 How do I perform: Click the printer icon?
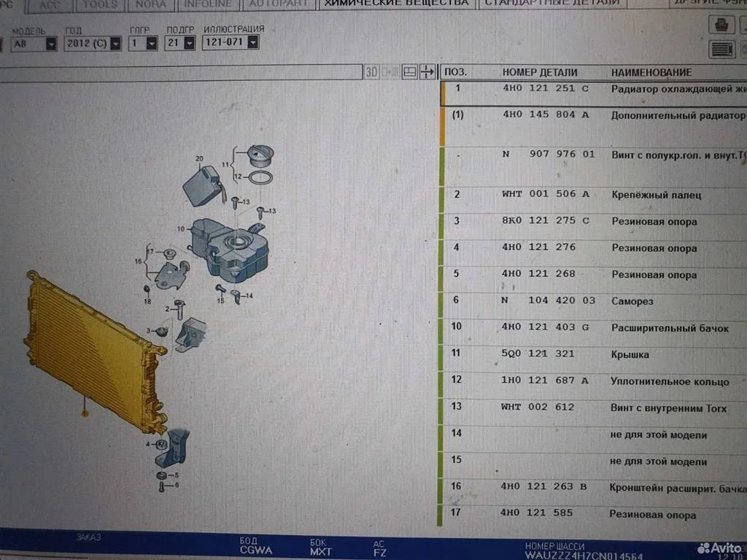[x=722, y=25]
